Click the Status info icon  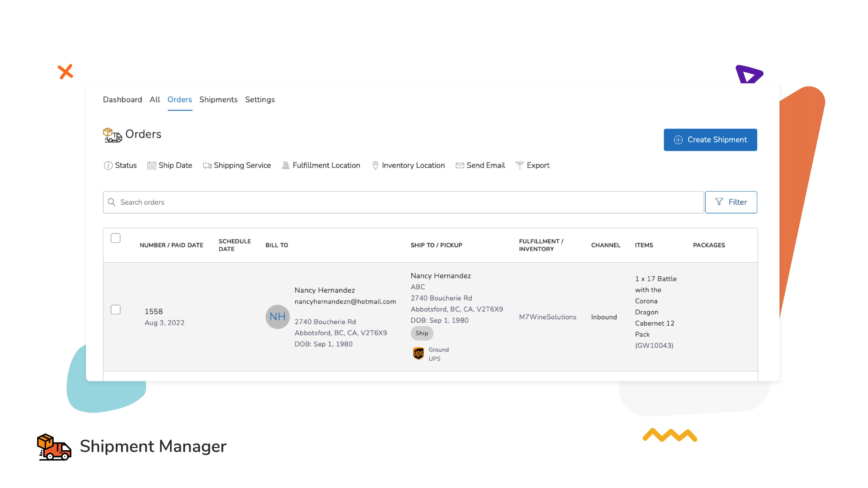(x=108, y=165)
